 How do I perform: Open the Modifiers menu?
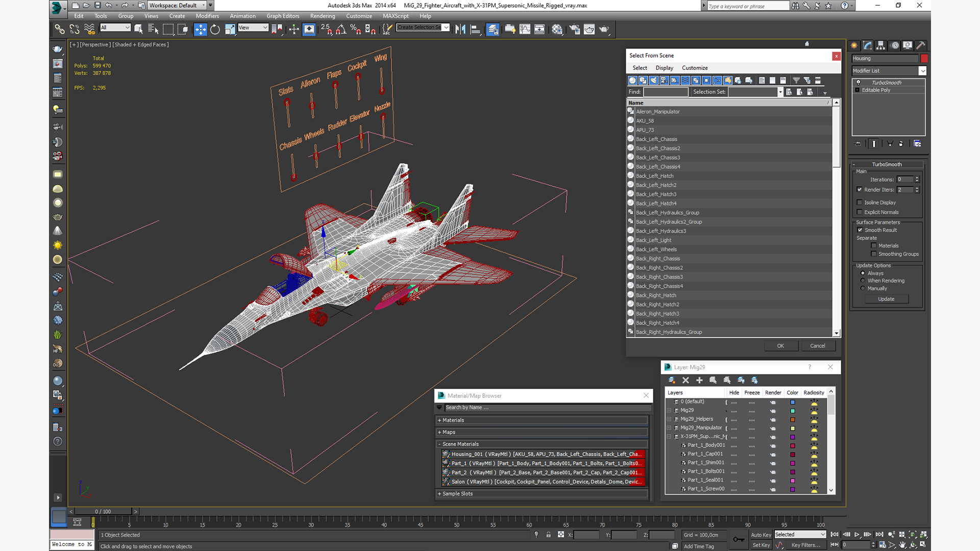(207, 16)
